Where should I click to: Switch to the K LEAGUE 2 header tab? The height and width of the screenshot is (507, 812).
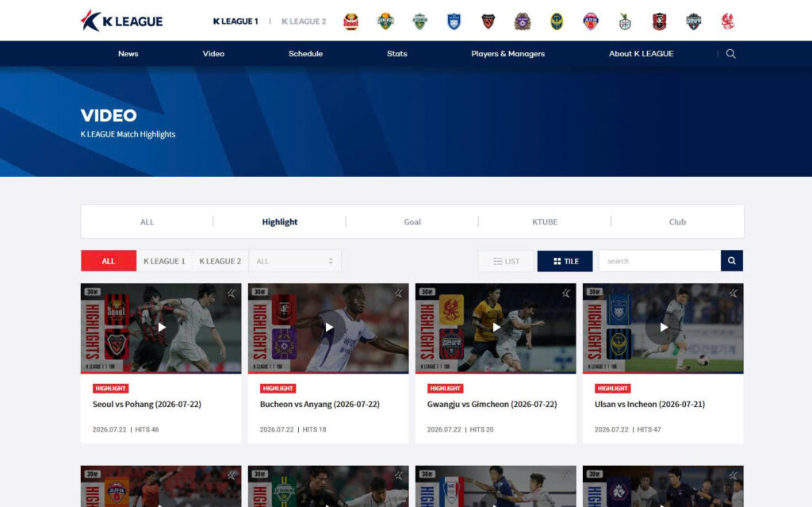[304, 21]
